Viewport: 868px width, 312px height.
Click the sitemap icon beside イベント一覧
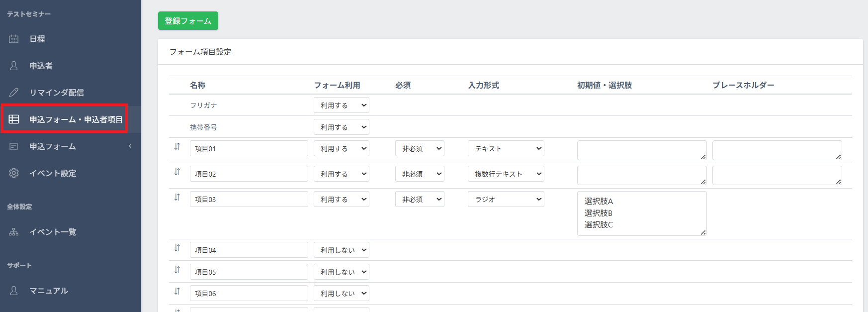14,232
